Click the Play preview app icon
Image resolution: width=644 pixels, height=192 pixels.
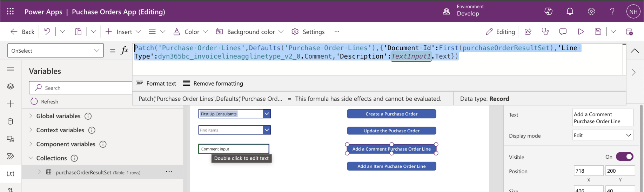click(x=581, y=32)
